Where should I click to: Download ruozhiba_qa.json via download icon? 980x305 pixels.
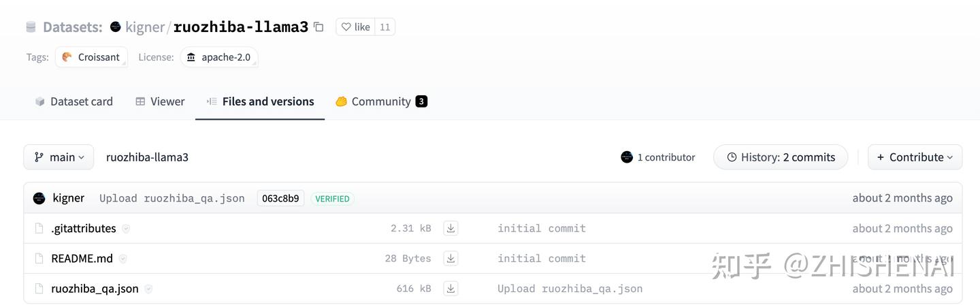click(x=451, y=288)
